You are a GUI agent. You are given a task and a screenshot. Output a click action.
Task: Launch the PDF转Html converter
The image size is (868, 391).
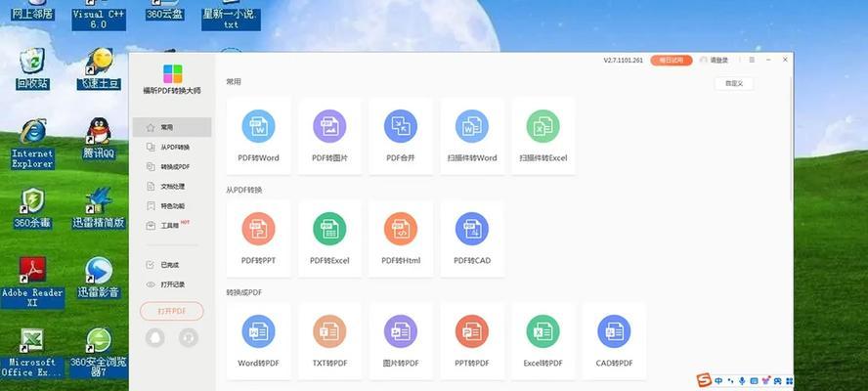click(401, 239)
